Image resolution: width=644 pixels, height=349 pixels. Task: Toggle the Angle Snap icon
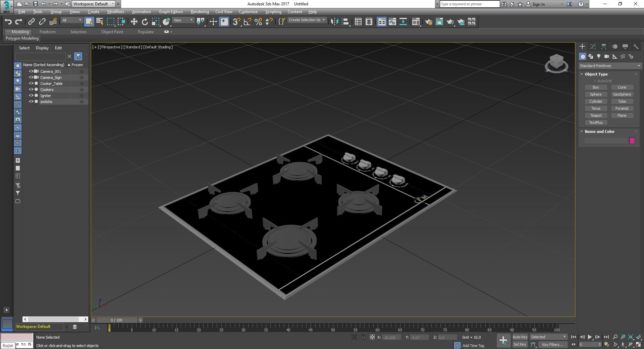pos(247,22)
